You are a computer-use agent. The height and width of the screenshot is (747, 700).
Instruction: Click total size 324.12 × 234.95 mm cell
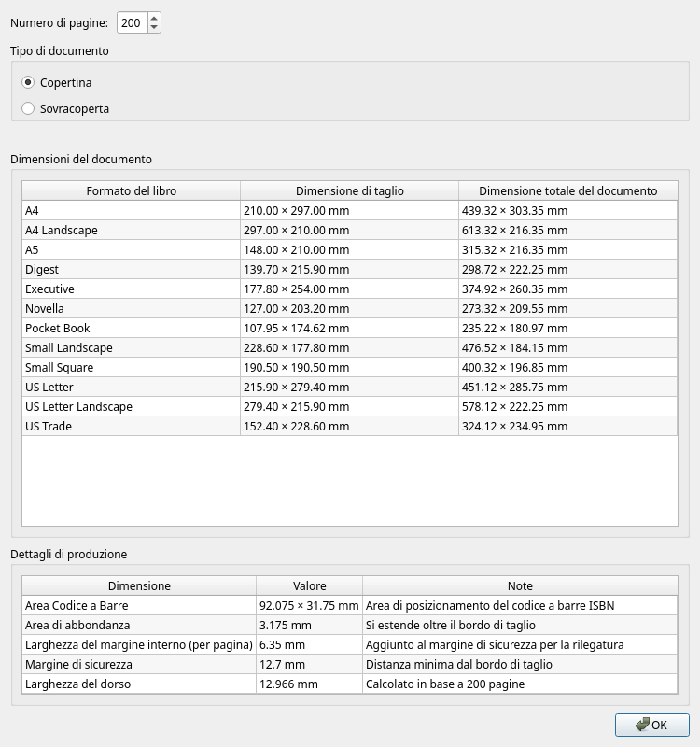pos(568,426)
